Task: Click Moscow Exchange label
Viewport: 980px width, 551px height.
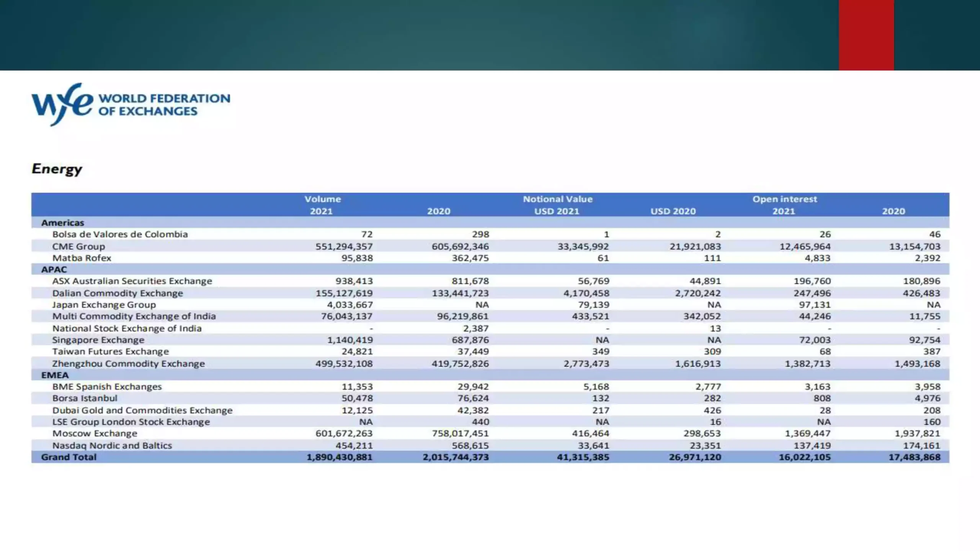Action: click(x=95, y=433)
